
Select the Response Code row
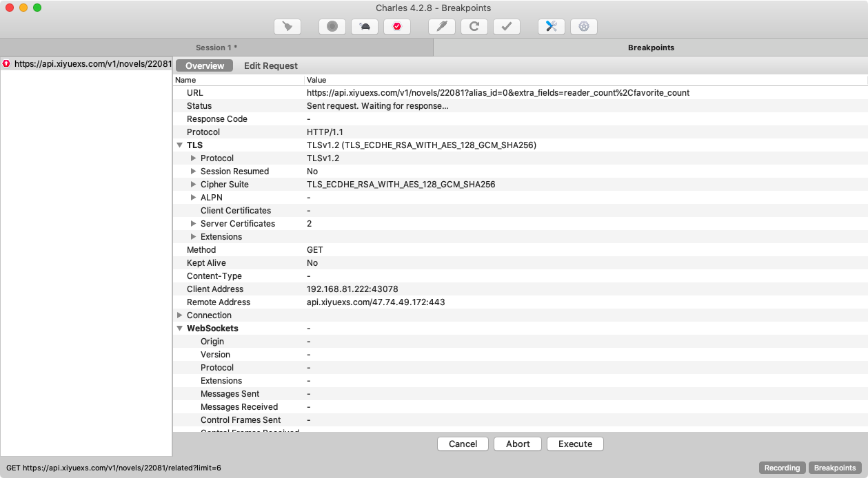point(521,119)
